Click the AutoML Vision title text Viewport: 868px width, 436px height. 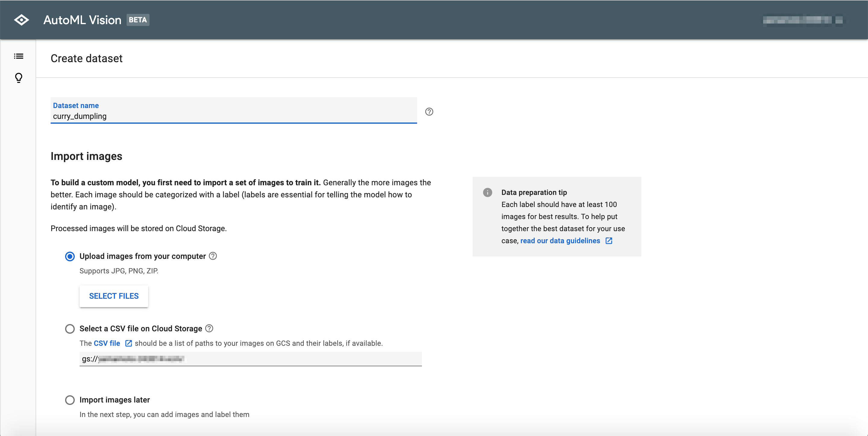[x=82, y=20]
